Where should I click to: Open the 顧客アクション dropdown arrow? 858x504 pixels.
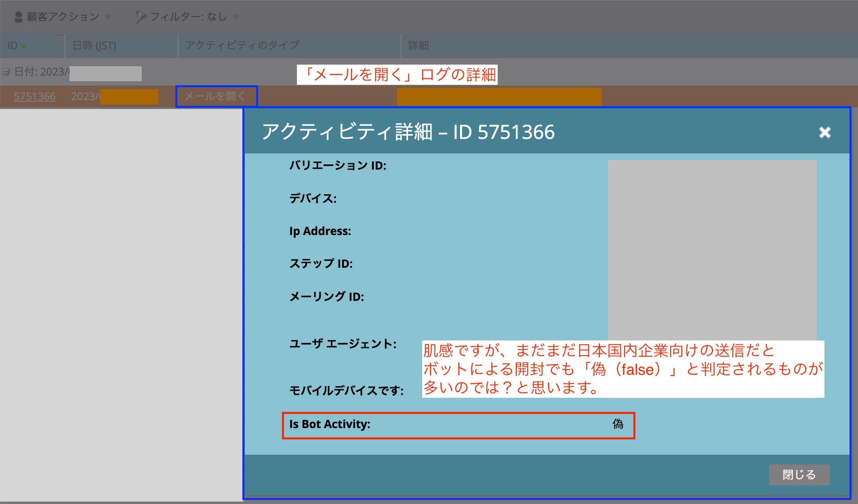(107, 17)
